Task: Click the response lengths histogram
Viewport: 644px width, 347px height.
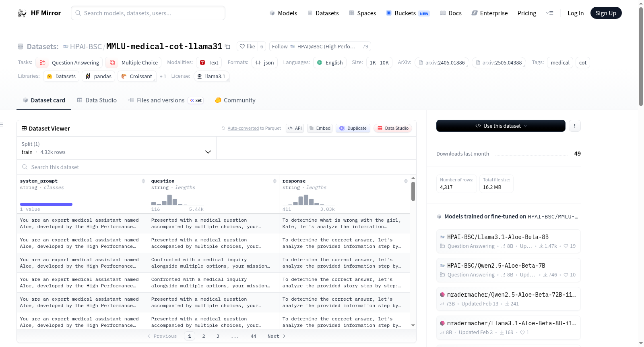Action: (309, 200)
